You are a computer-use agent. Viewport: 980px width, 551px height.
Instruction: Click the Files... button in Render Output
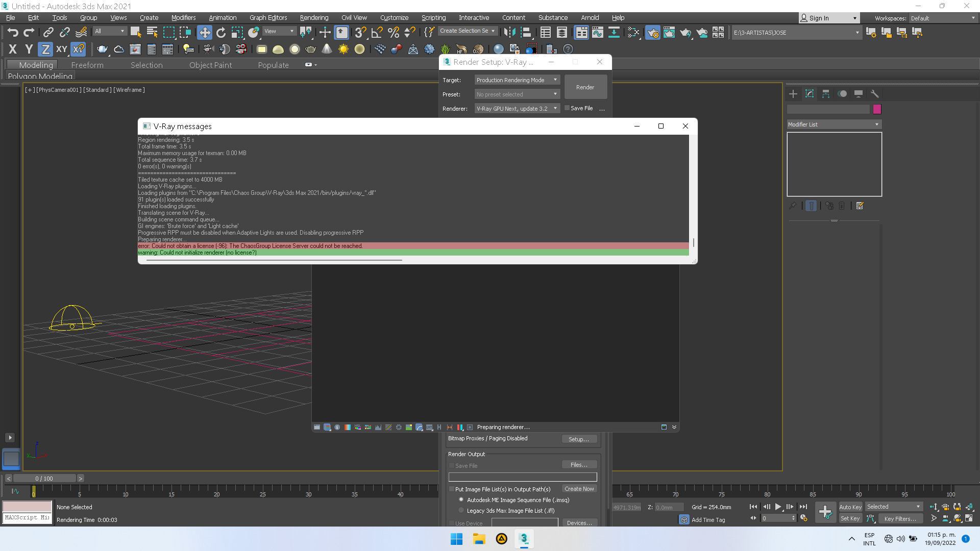pyautogui.click(x=579, y=465)
